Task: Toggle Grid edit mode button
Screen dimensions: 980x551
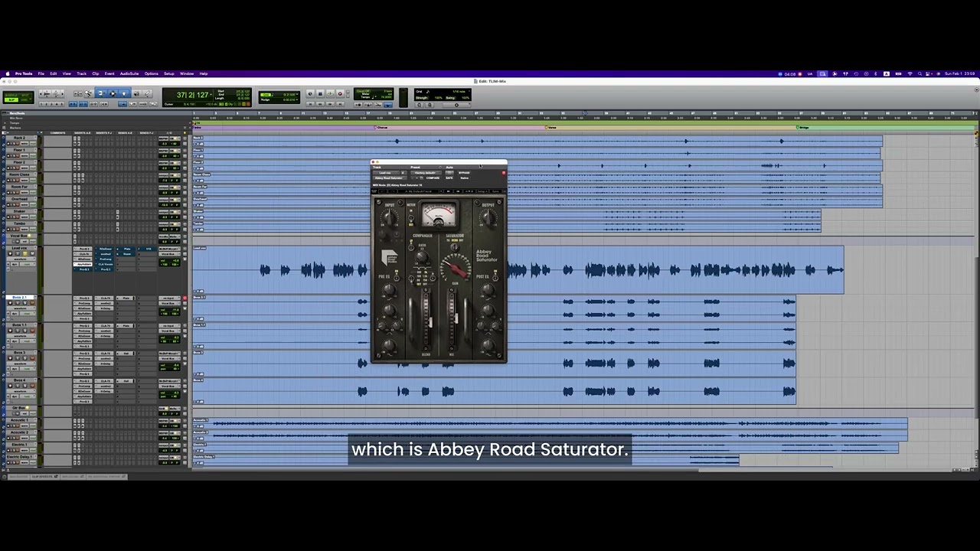Action: [x=24, y=99]
